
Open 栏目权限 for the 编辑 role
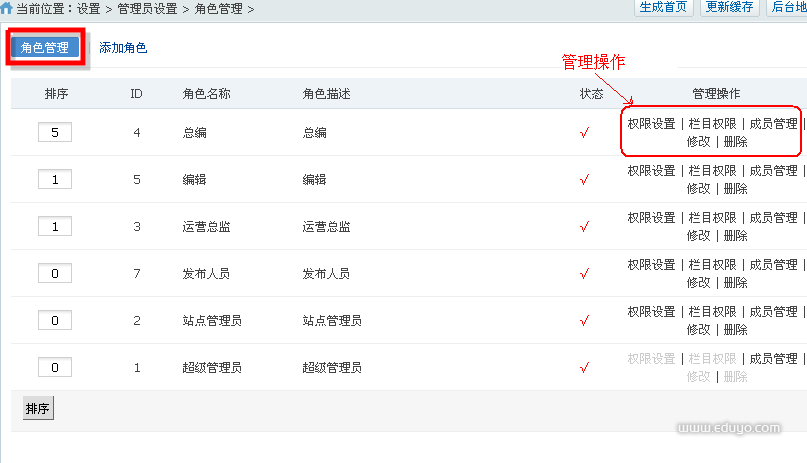(x=713, y=171)
